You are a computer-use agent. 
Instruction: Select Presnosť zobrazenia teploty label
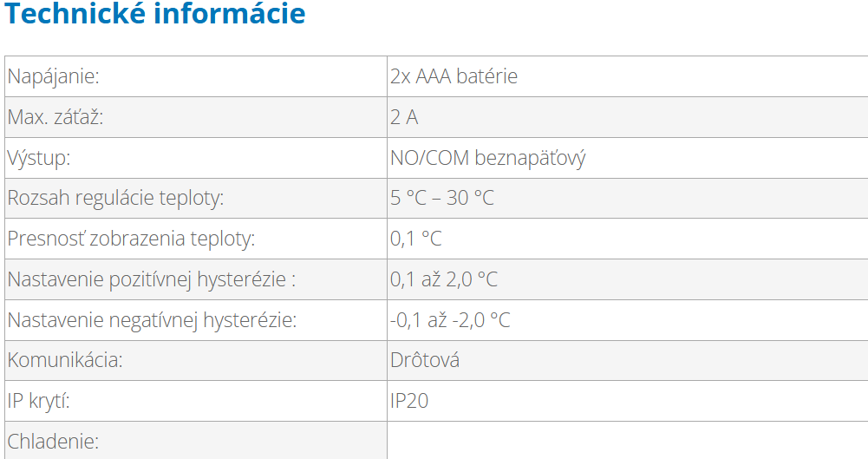pos(132,239)
